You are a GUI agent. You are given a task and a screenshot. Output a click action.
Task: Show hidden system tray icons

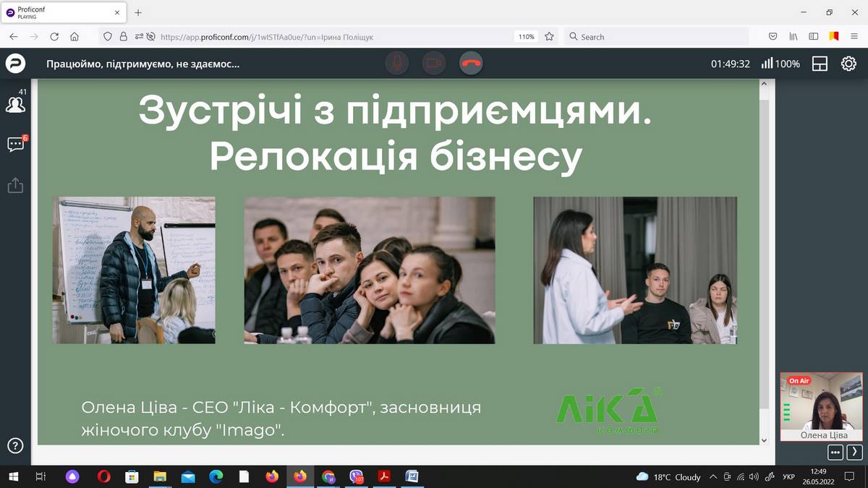point(713,476)
